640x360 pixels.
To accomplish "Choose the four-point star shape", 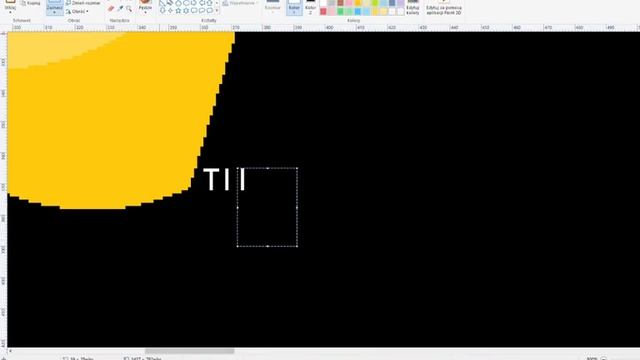I will (x=170, y=11).
